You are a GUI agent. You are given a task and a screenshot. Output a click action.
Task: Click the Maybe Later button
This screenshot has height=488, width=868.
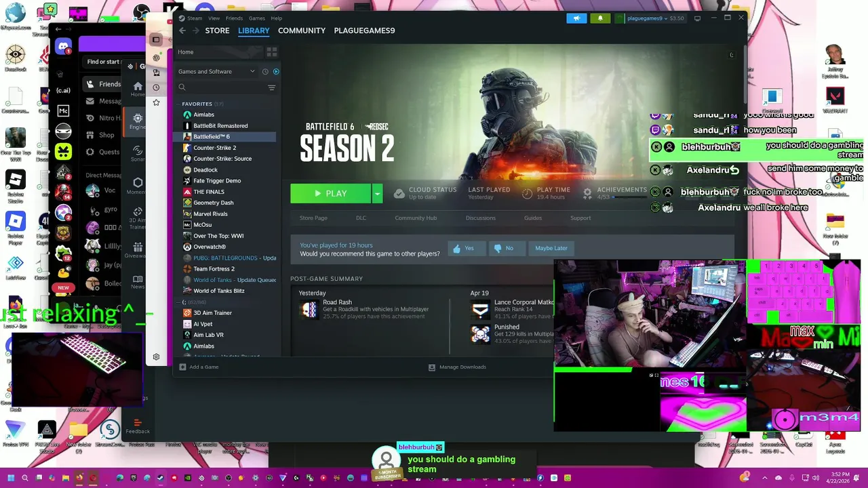551,248
